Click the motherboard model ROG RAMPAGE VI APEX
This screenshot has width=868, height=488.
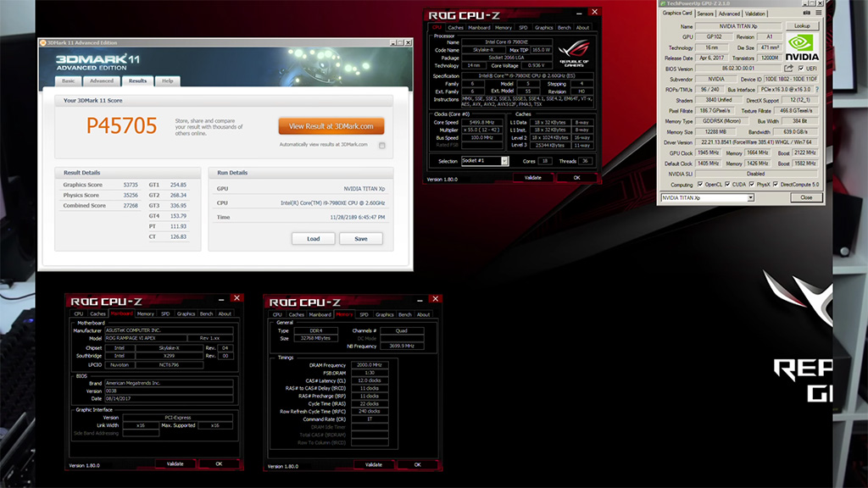click(145, 338)
